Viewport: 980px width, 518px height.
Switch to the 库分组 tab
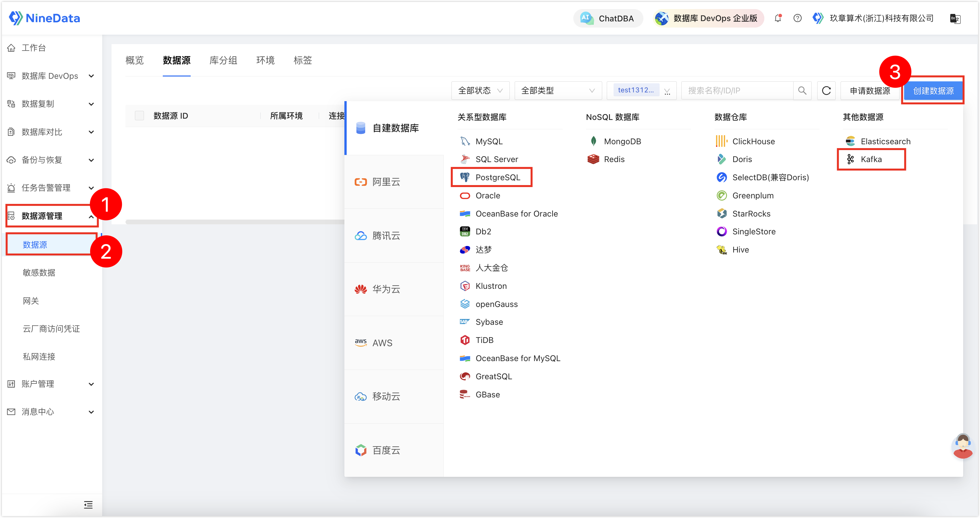223,60
